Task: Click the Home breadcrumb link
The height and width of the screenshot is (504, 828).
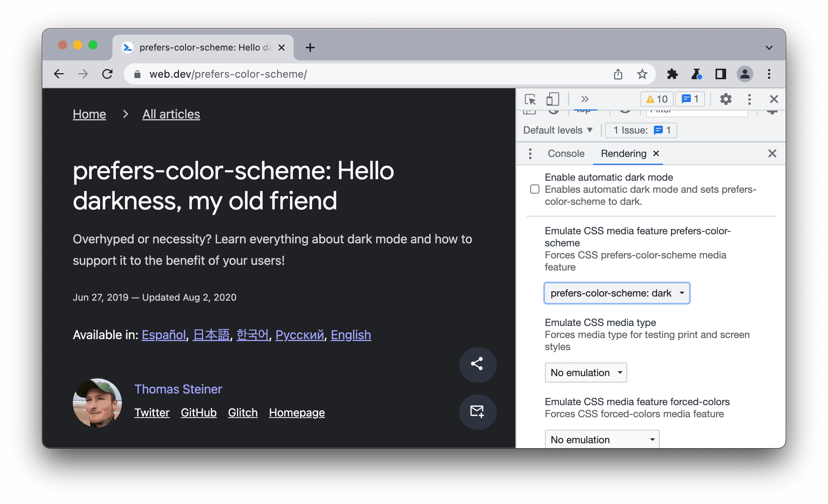Action: point(89,114)
